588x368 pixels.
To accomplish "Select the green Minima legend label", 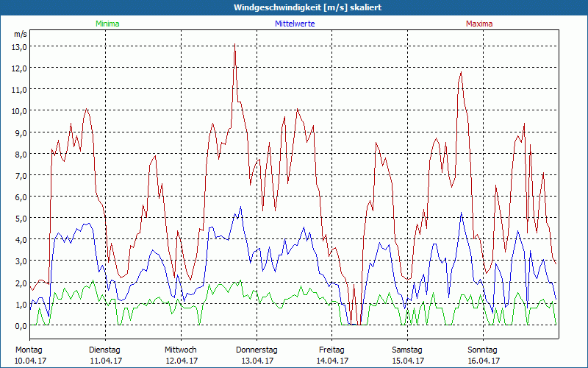I will pos(107,24).
